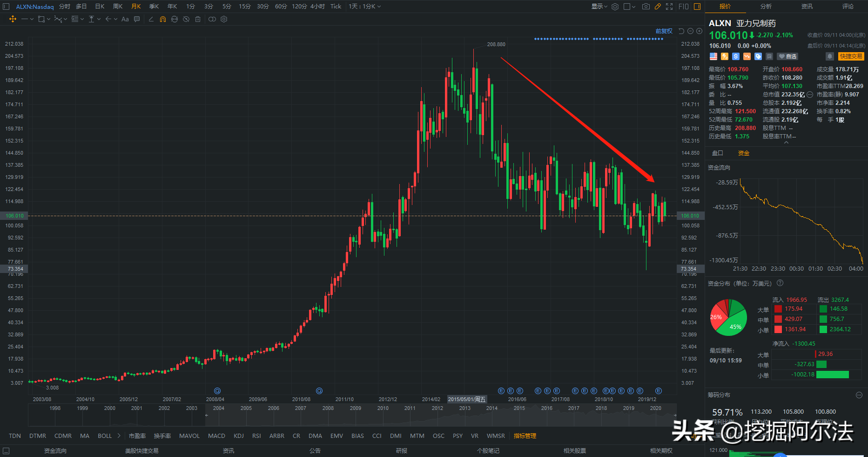Hide drawings with the crossed-eye icon
The width and height of the screenshot is (868, 457).
186,19
